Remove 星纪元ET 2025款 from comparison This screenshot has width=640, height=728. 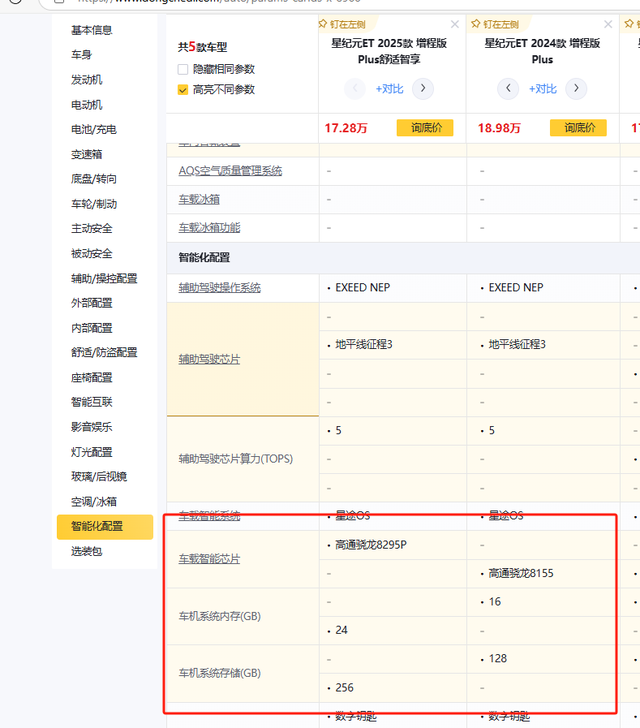pyautogui.click(x=455, y=24)
